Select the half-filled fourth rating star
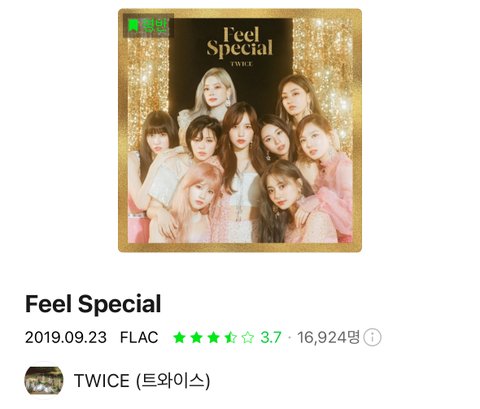Screen dimensions: 480x409 [x=230, y=337]
